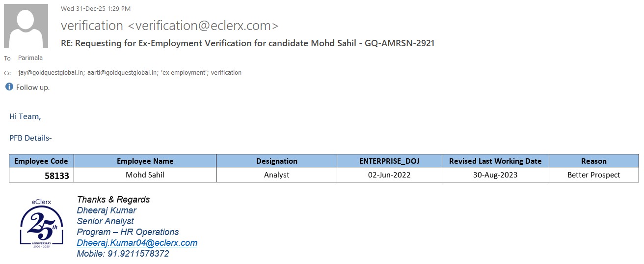Image resolution: width=644 pixels, height=264 pixels.
Task: Click the email subject line text
Action: [x=247, y=43]
